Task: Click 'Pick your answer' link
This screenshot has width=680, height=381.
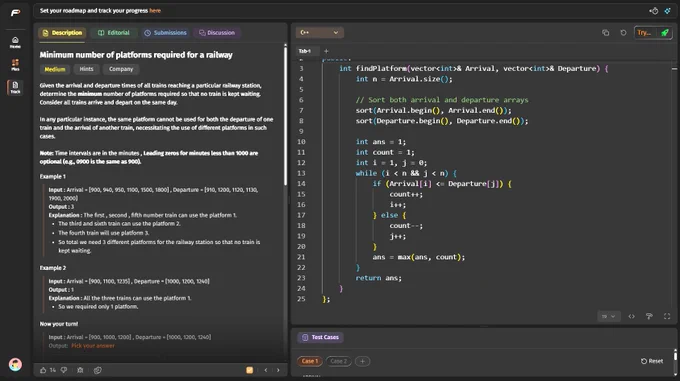Action: (x=93, y=346)
